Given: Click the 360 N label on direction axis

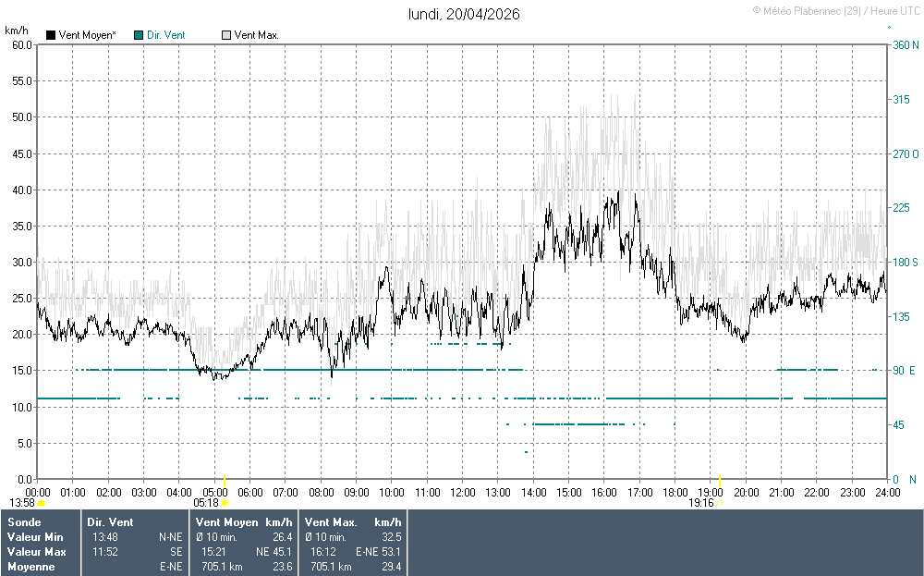Looking at the screenshot, I should [903, 44].
